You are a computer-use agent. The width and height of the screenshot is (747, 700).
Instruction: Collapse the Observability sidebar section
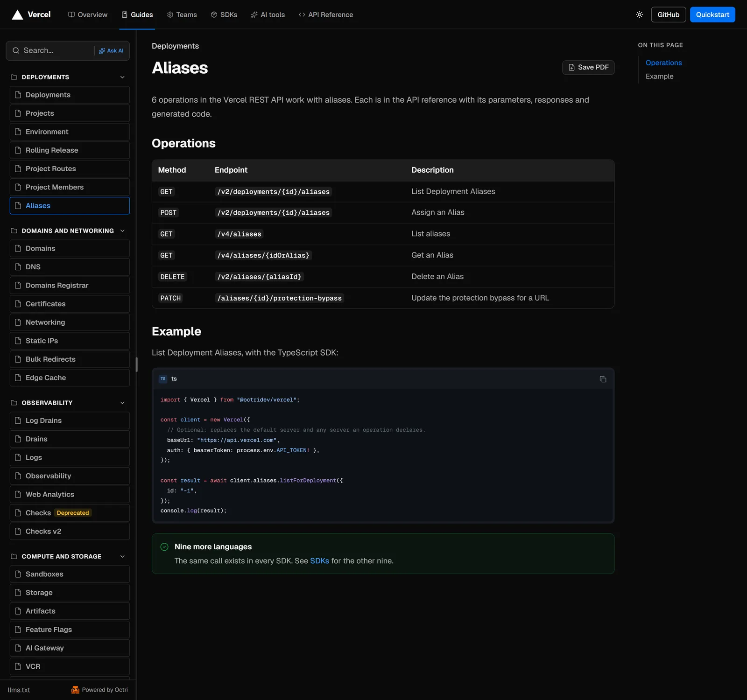pyautogui.click(x=122, y=403)
